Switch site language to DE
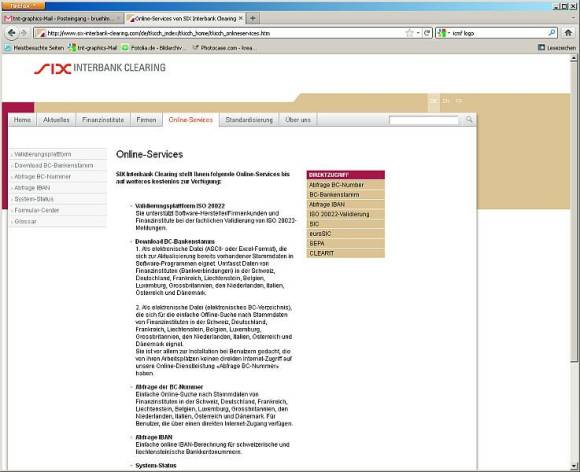 pyautogui.click(x=434, y=101)
